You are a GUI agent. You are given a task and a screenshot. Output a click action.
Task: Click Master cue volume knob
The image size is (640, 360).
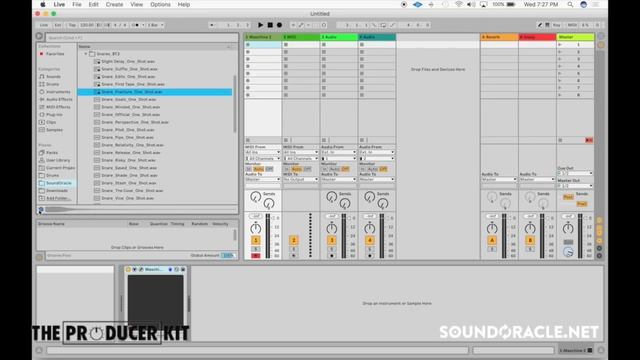(x=568, y=252)
